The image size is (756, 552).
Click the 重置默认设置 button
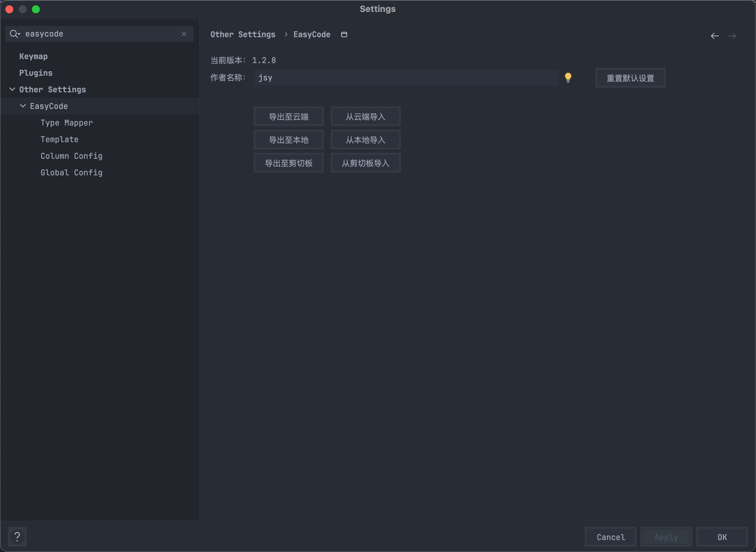click(630, 78)
